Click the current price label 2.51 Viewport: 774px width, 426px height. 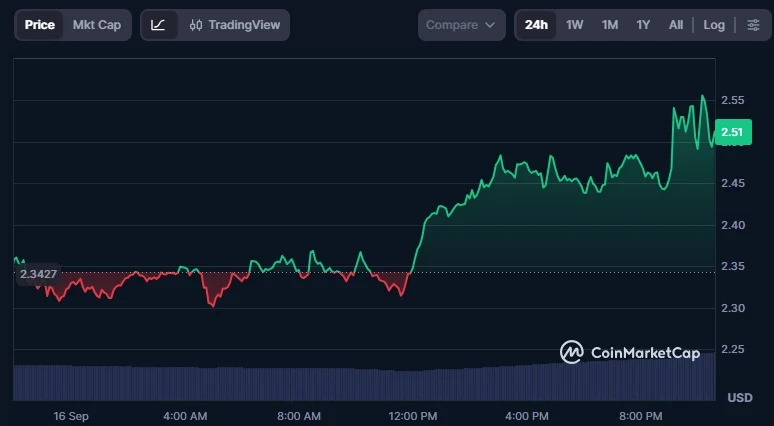[733, 132]
